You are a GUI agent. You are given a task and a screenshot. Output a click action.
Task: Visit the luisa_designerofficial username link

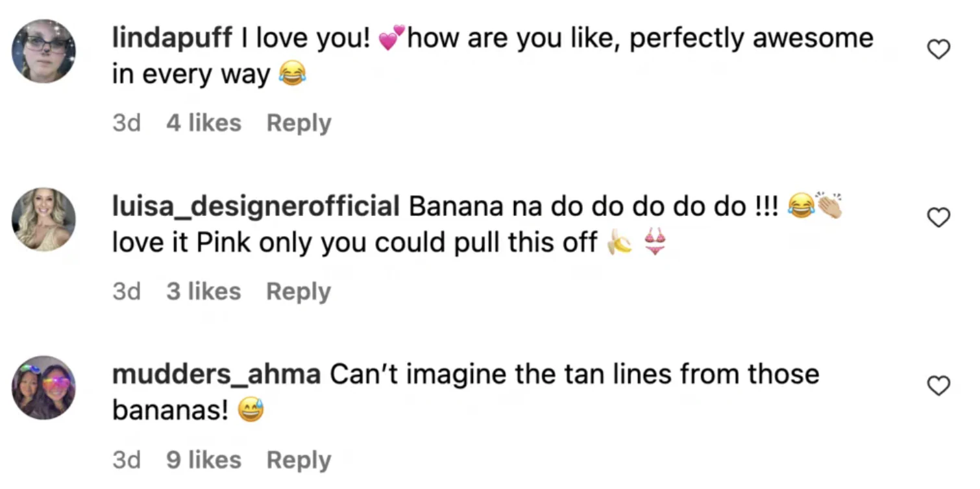coord(256,207)
